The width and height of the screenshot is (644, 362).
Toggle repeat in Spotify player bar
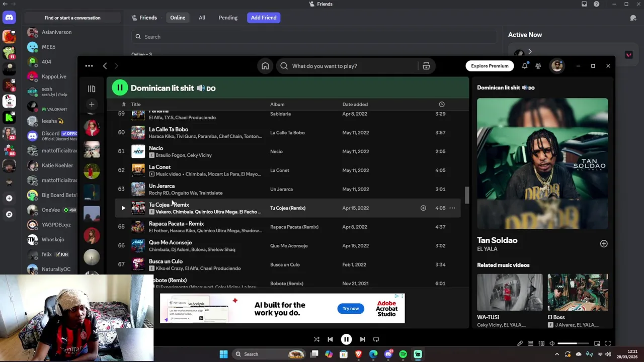coord(376,339)
